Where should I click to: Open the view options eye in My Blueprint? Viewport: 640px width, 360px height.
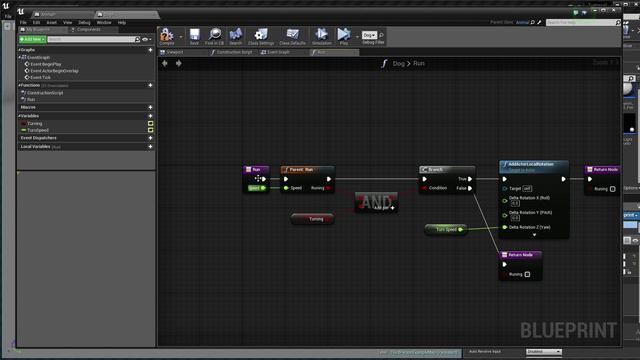click(x=145, y=40)
